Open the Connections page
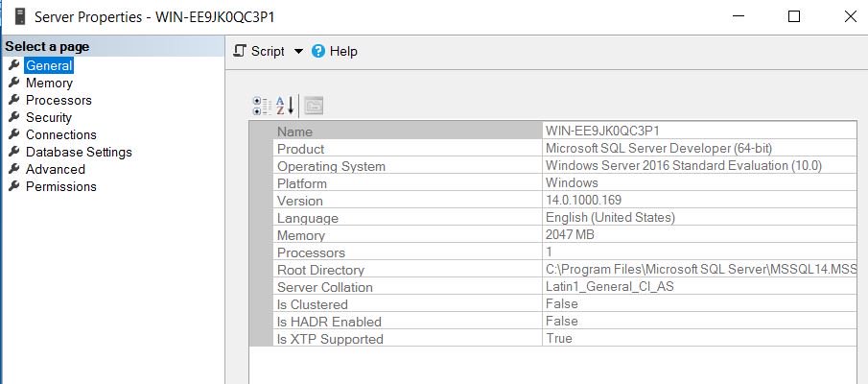868x384 pixels. (x=60, y=134)
